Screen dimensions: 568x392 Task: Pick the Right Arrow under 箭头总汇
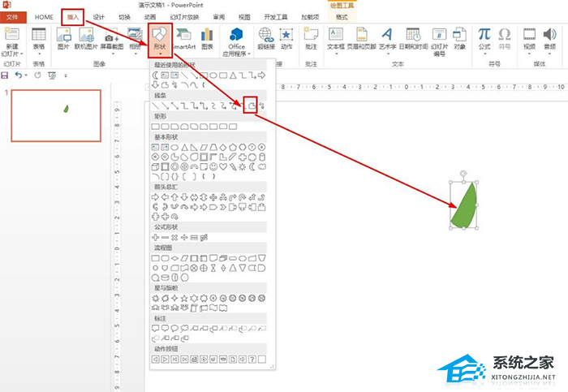155,197
